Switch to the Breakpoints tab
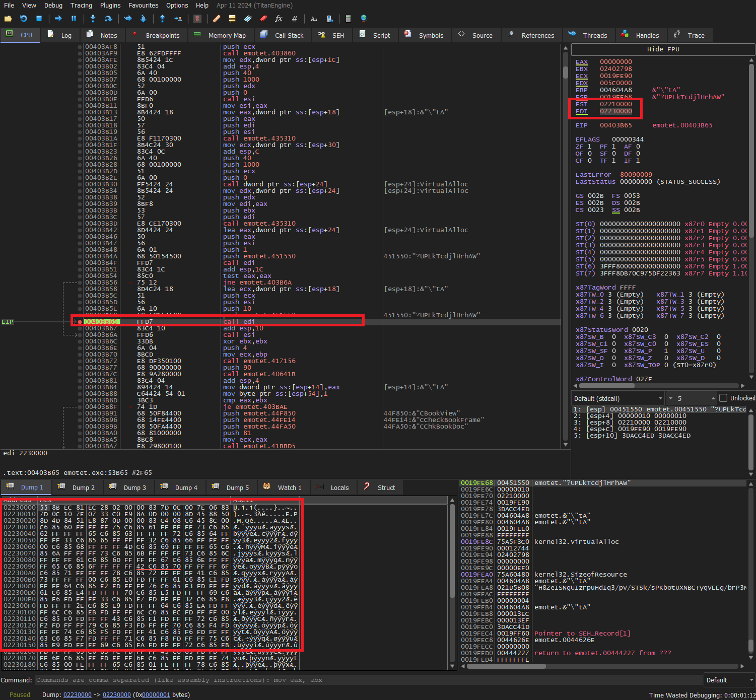756x700 pixels. point(157,35)
